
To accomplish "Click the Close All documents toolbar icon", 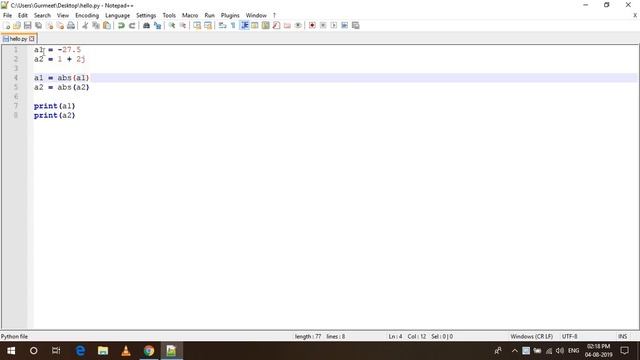I will [x=60, y=25].
